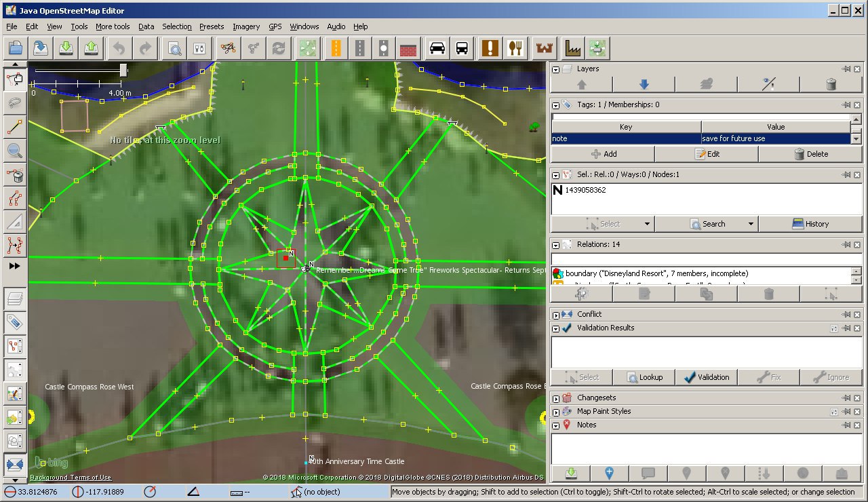Click Delete tag button

tap(810, 154)
